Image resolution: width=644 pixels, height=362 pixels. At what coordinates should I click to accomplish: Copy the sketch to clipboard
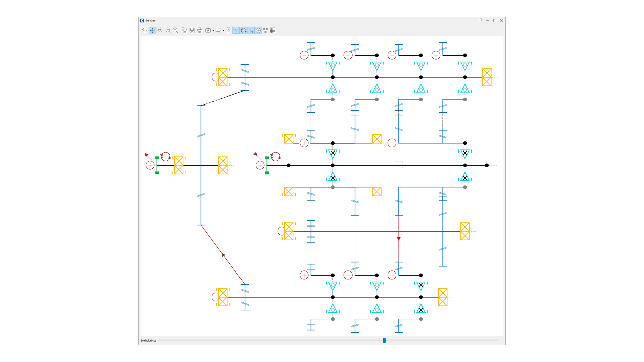coord(184,31)
